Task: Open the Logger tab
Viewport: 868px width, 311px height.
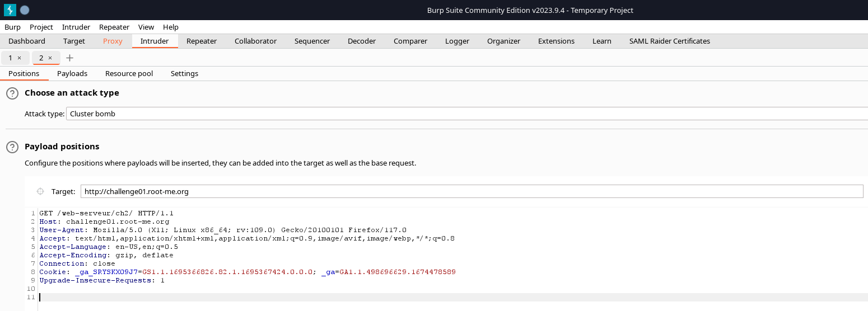Action: (x=457, y=41)
